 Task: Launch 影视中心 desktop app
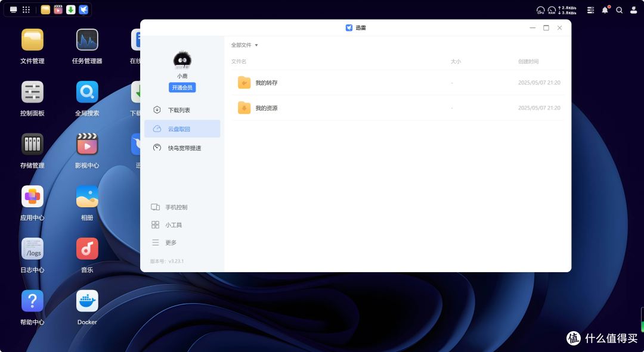pyautogui.click(x=87, y=144)
